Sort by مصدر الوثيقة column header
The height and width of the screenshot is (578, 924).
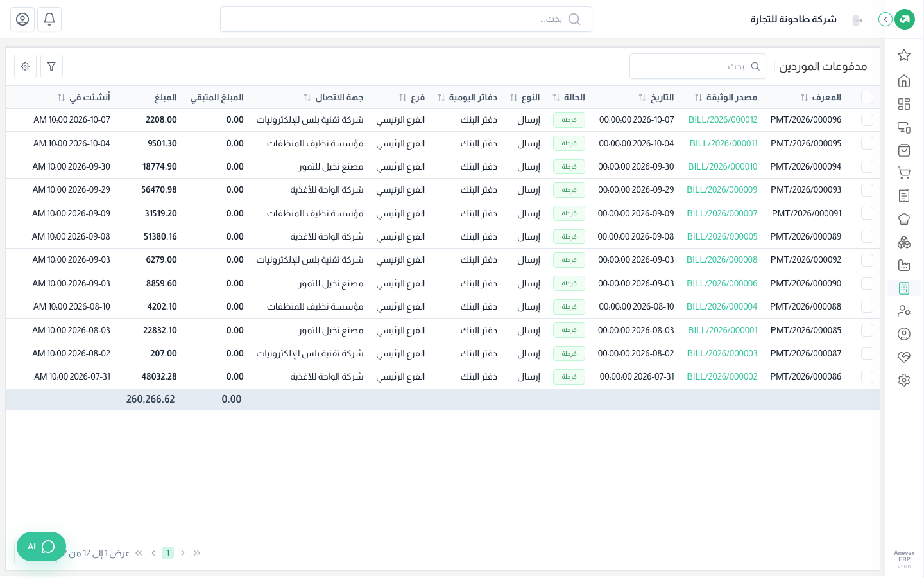[726, 97]
